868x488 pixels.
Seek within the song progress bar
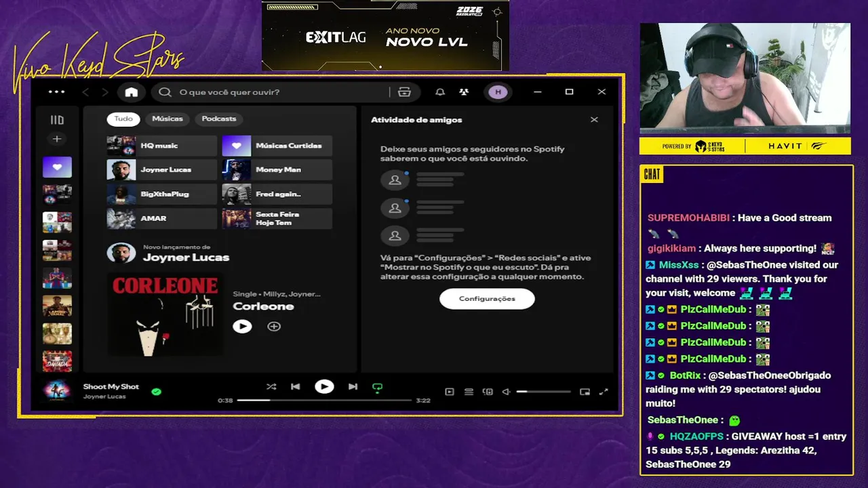[x=324, y=401]
